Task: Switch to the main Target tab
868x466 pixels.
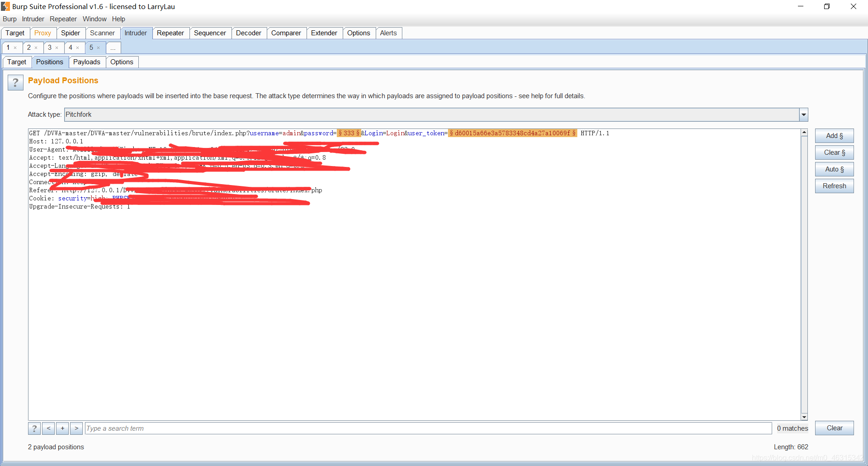Action: pos(15,33)
